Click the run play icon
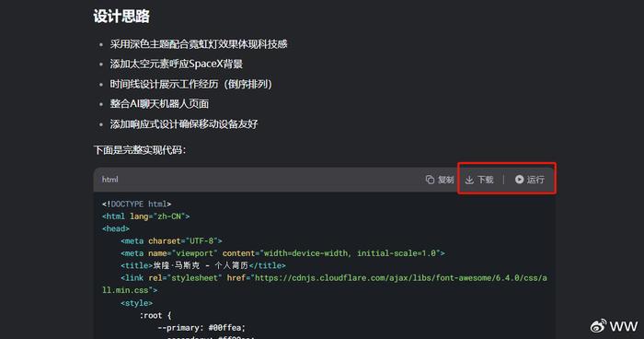Image resolution: width=644 pixels, height=339 pixels. pos(519,180)
